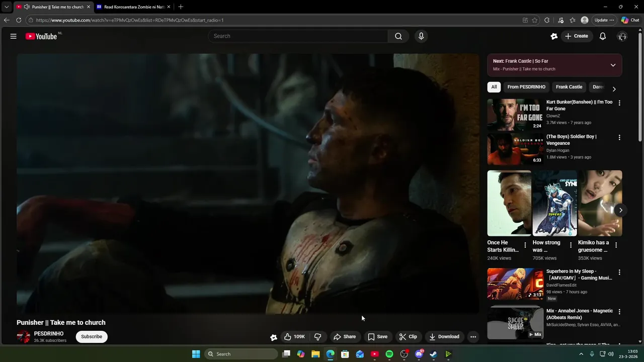
Task: Open Copilot Chat in browser
Action: point(630,20)
